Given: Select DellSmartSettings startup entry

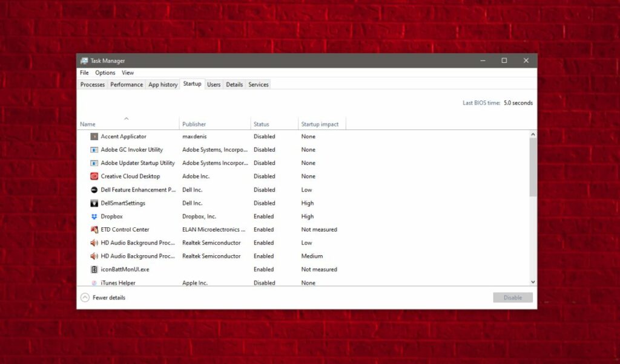Looking at the screenshot, I should coord(127,203).
